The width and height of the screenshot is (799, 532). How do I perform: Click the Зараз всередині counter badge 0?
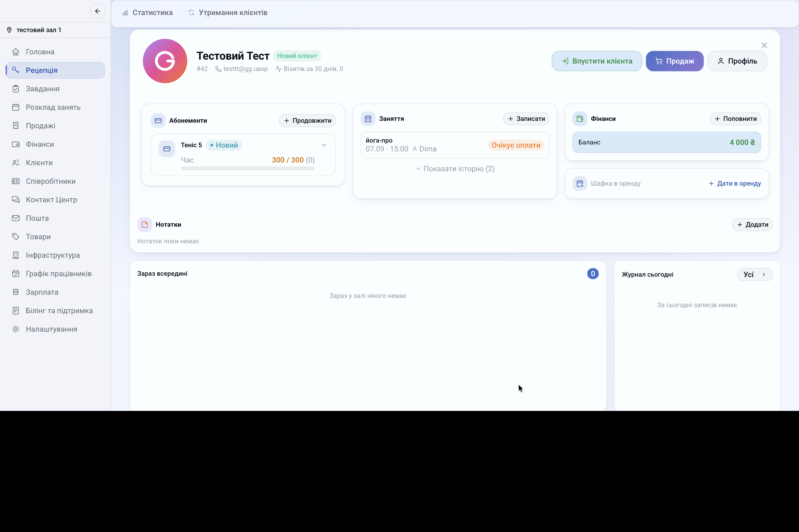click(x=593, y=274)
